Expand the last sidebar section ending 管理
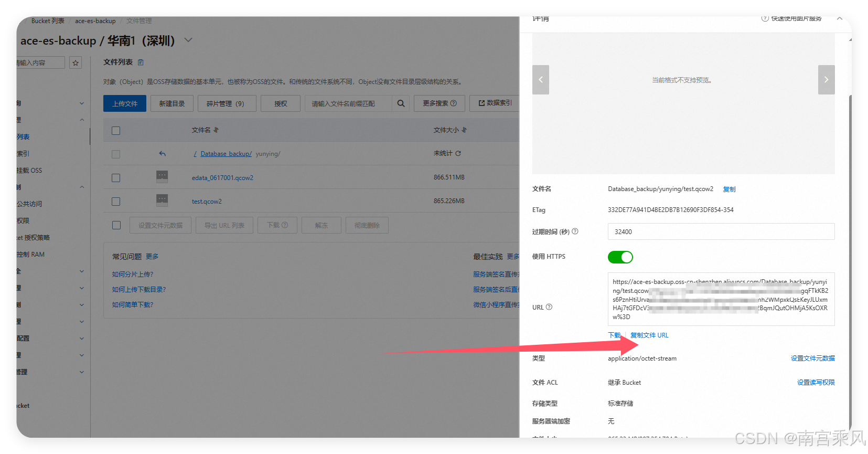The height and width of the screenshot is (454, 868). (82, 372)
